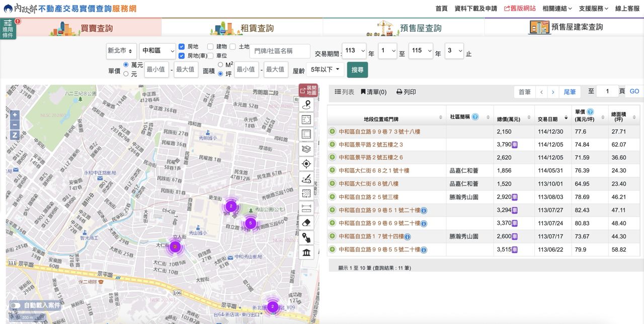
Task: Open the start month 1 dropdown
Action: [x=387, y=50]
